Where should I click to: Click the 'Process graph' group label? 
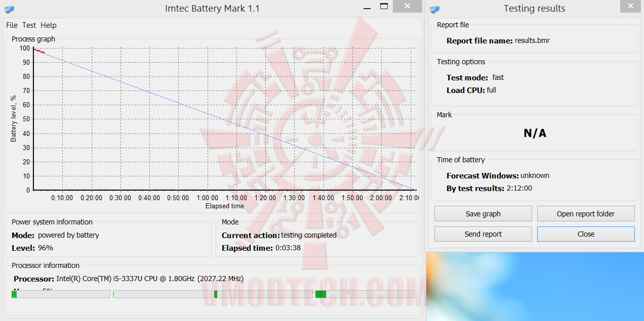coord(33,39)
